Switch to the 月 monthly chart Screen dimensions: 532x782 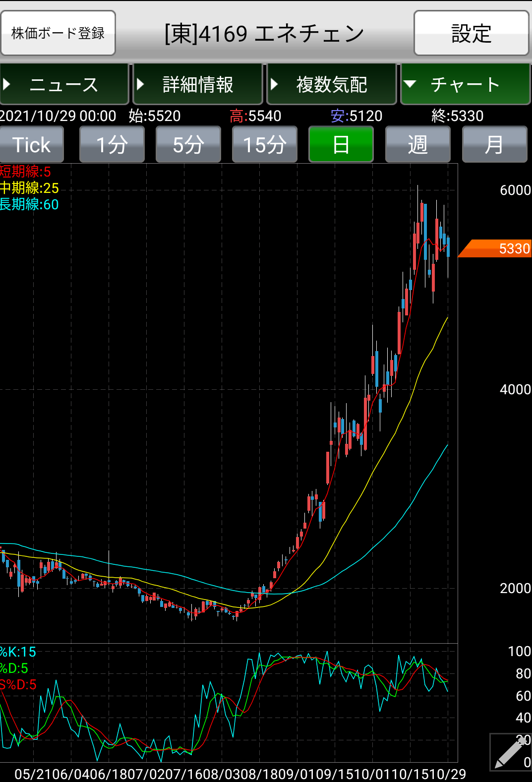point(494,145)
